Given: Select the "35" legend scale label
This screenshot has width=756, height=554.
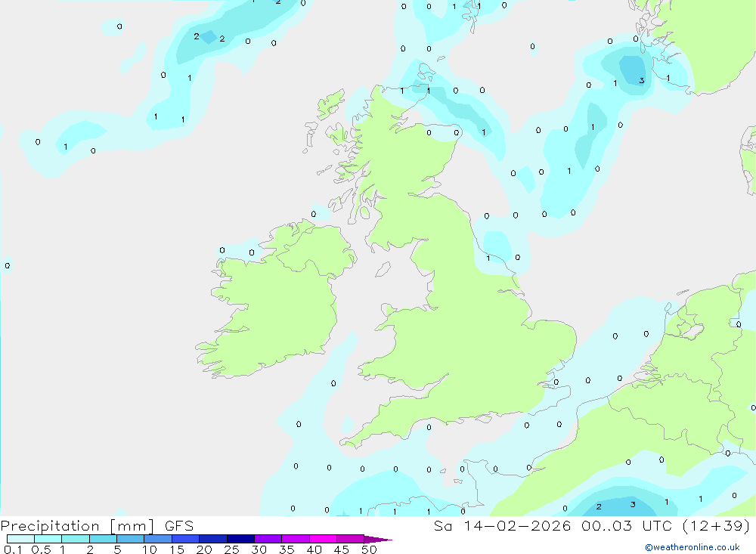Looking at the screenshot, I should point(287,549).
